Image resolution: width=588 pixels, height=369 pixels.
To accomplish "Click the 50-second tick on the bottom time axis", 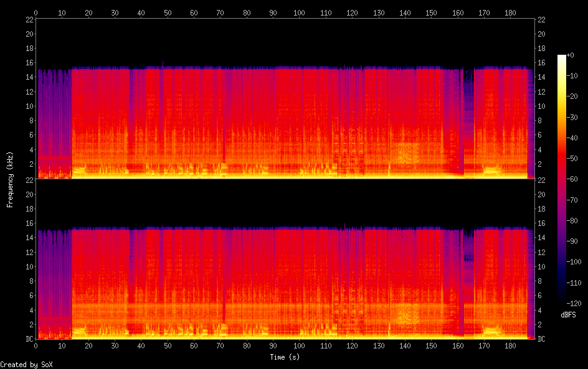I will pos(168,345).
